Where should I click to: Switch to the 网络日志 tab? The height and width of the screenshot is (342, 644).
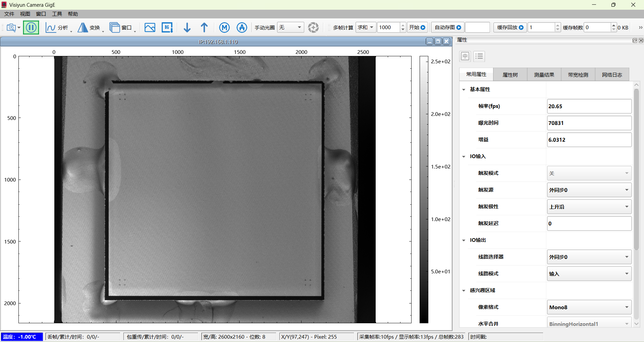click(x=612, y=75)
